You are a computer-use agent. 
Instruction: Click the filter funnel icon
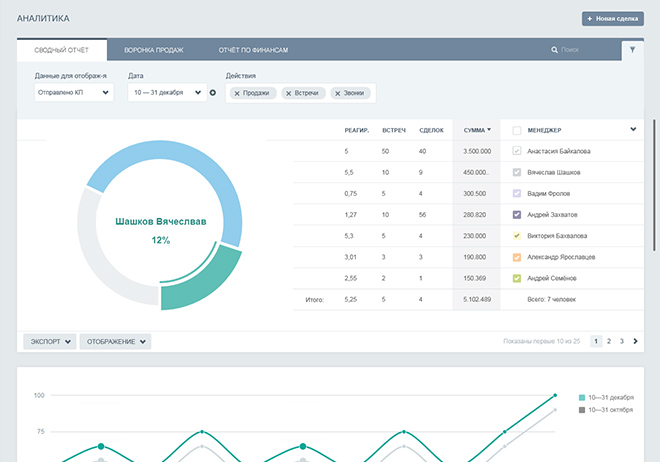click(x=632, y=49)
